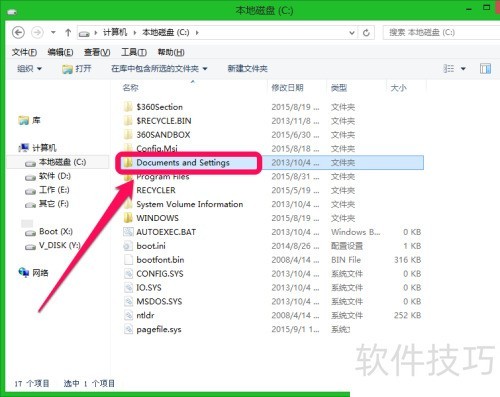500x397 pixels.
Task: Click the Forward navigation arrow
Action: [x=37, y=32]
